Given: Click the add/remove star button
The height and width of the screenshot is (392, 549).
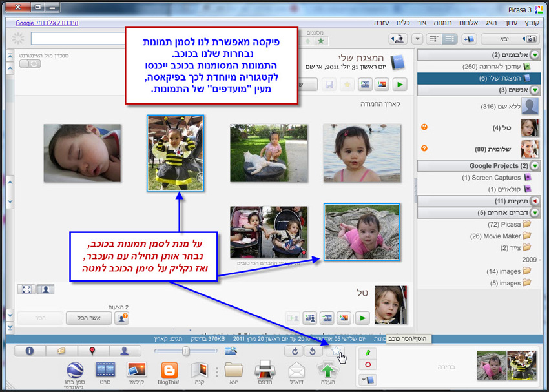Looking at the screenshot, I should click(335, 351).
